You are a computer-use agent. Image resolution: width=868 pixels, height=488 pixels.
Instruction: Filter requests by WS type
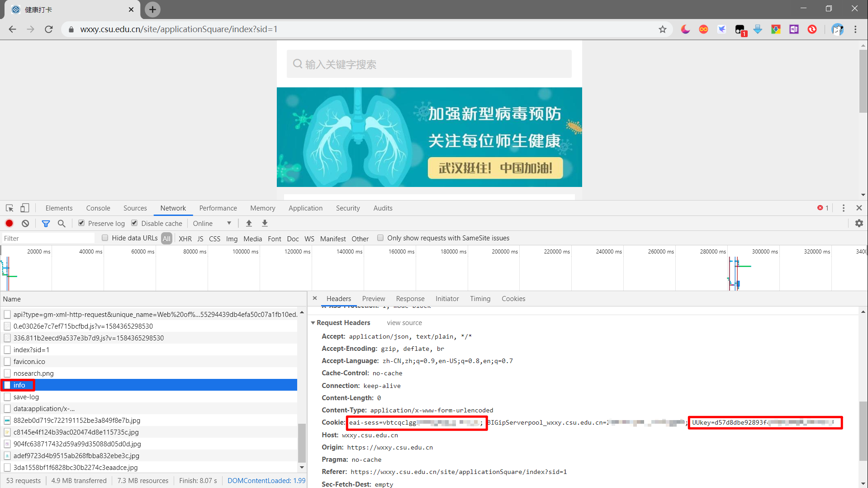pos(309,239)
